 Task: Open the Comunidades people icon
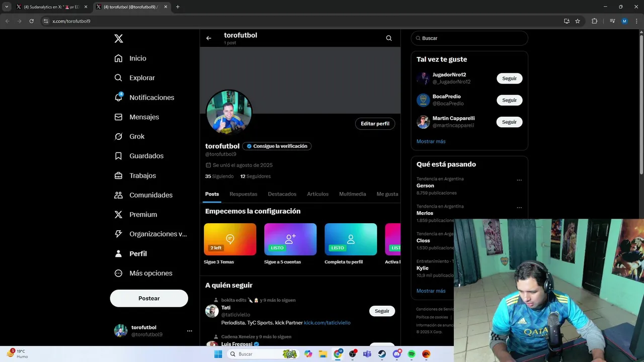[x=118, y=195]
